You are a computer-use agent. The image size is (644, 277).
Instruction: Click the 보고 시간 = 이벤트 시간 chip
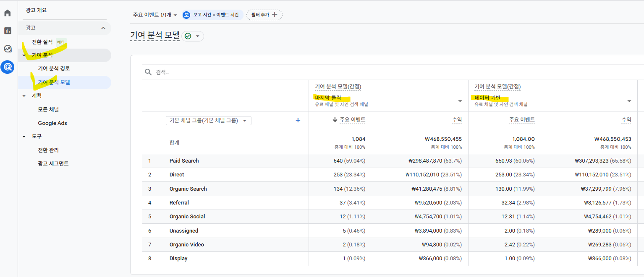[212, 15]
